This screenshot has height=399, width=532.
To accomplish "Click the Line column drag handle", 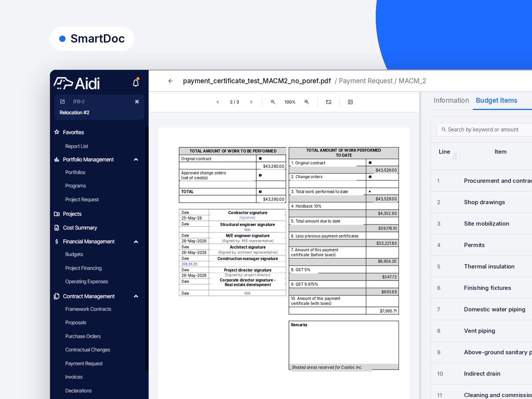I will click(x=455, y=156).
